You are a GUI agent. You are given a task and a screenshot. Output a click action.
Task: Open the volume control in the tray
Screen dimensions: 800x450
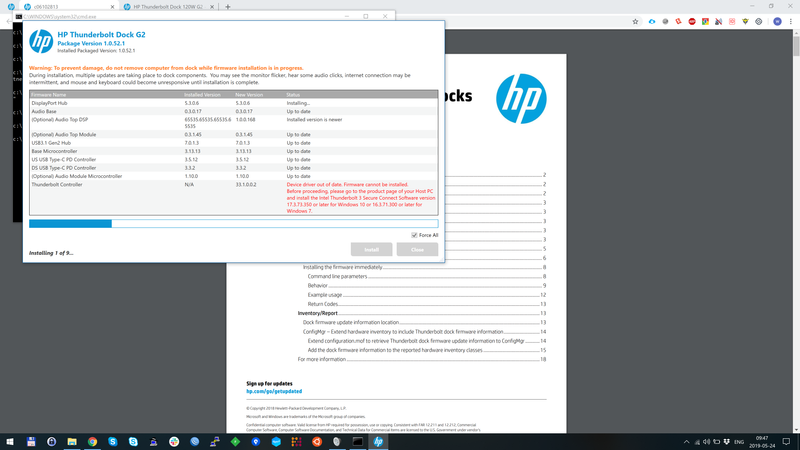point(706,442)
